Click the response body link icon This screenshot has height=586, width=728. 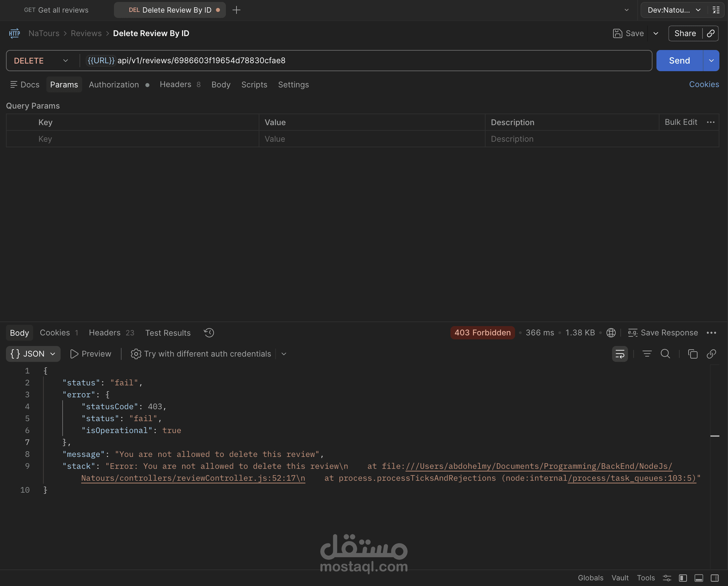tap(711, 354)
